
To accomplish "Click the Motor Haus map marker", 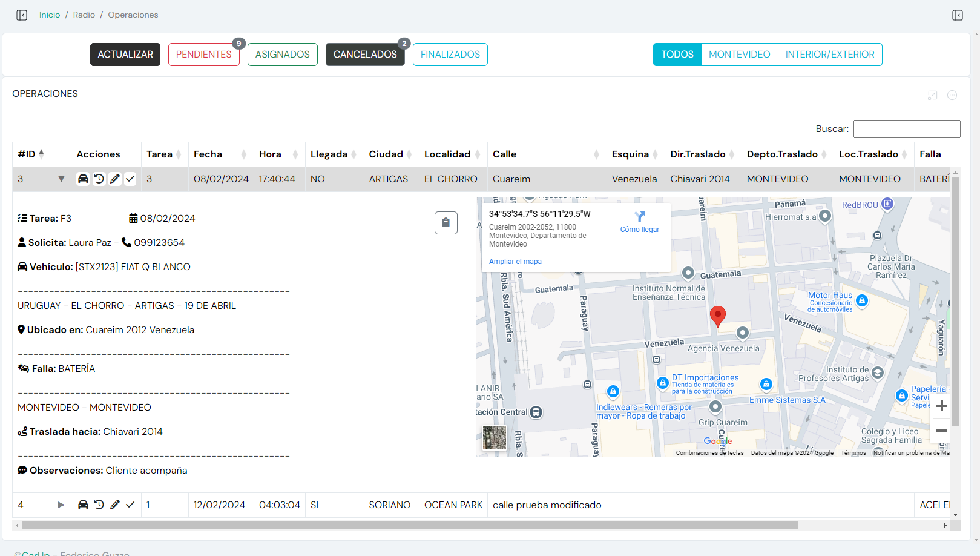I will coord(862,300).
